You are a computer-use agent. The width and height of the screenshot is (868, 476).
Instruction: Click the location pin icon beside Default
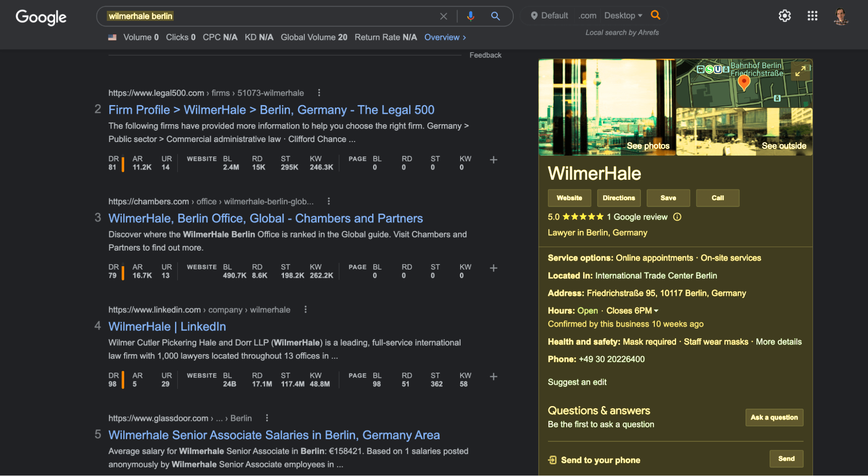(534, 15)
